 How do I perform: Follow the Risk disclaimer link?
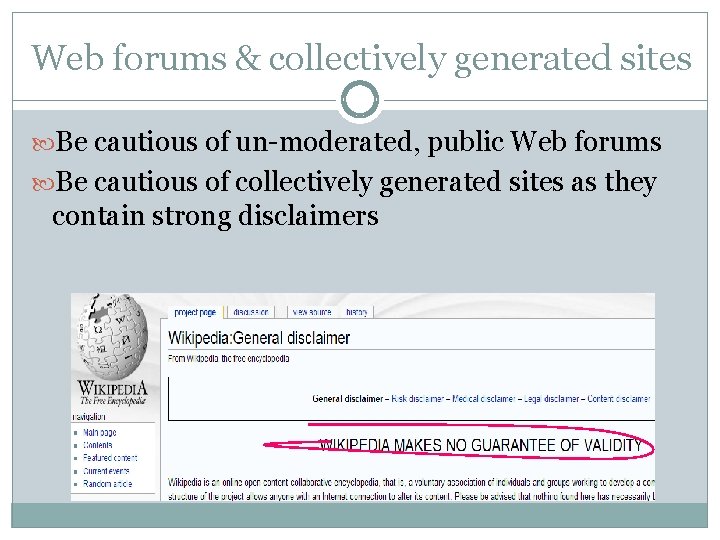[x=417, y=399]
